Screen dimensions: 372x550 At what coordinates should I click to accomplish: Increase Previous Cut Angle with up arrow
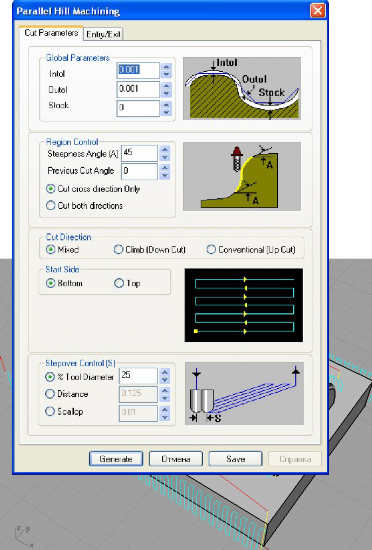click(164, 168)
